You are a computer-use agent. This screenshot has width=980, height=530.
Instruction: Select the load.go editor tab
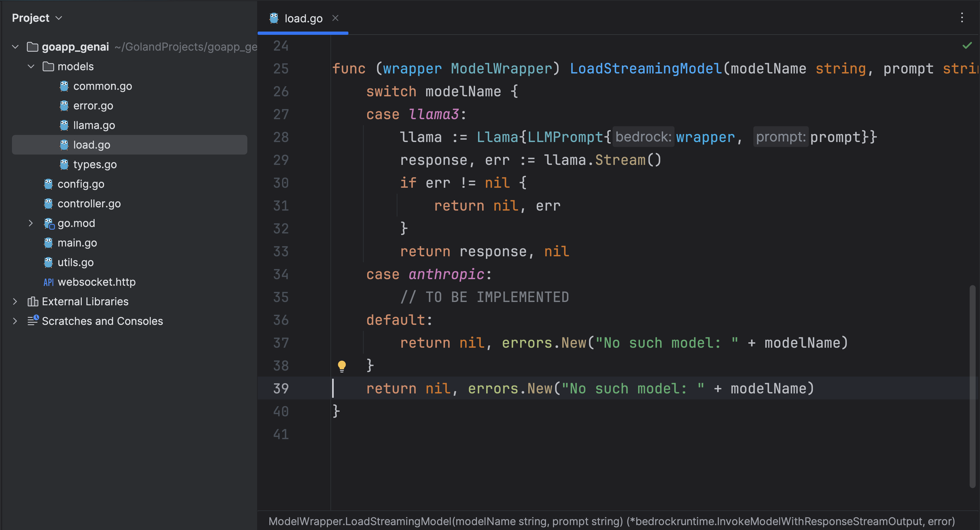pyautogui.click(x=303, y=18)
